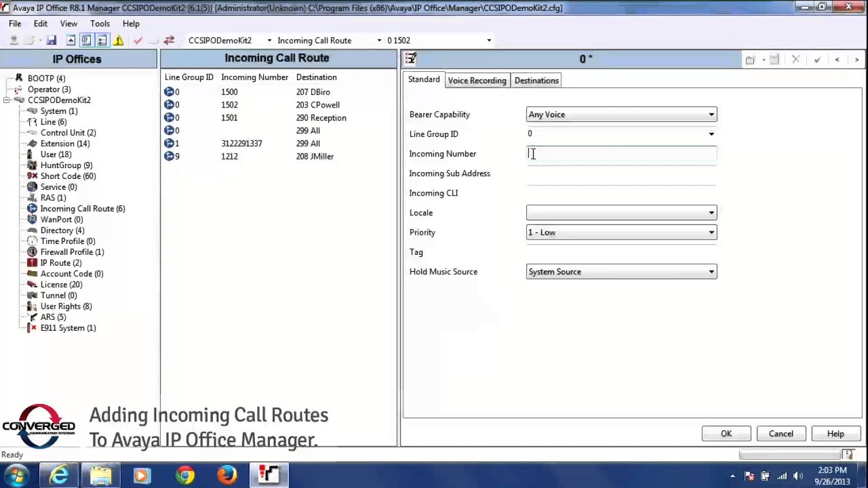Open Windows Media Player from taskbar

click(142, 474)
